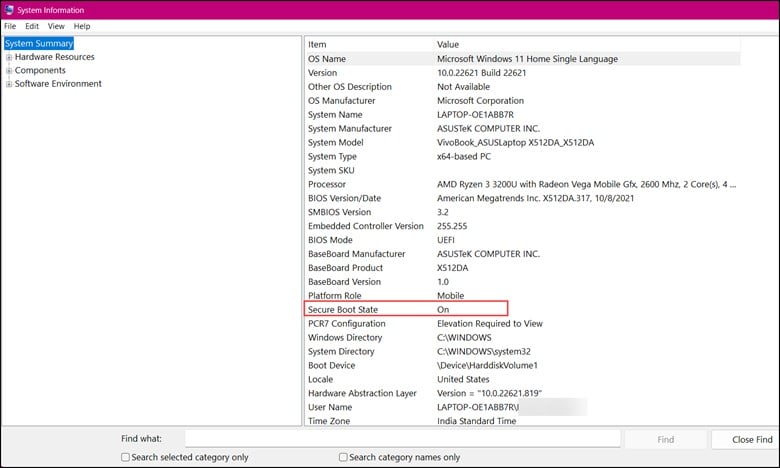Select the BIOS Mode row
The image size is (780, 468).
[522, 240]
